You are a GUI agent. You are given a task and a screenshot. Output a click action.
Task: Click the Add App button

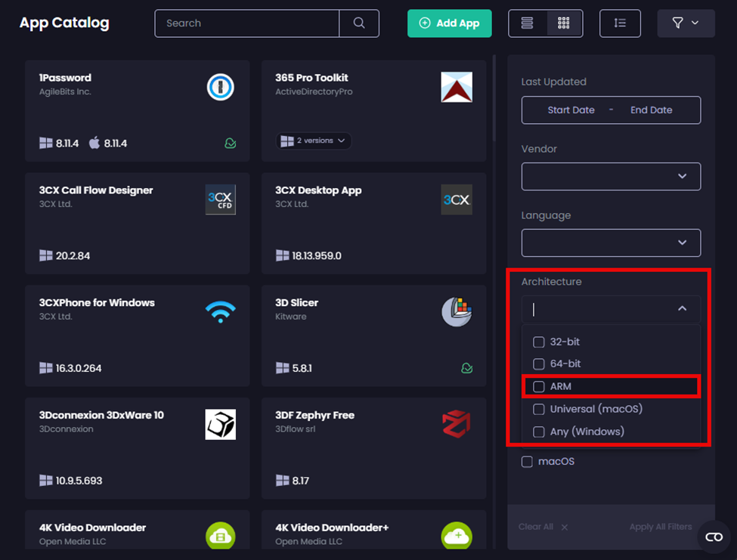[x=449, y=23]
